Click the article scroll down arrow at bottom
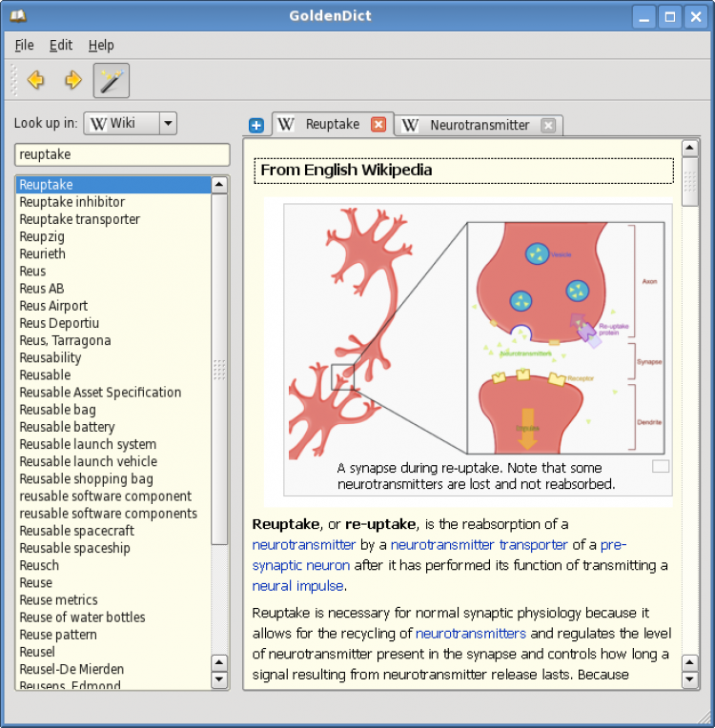 point(689,680)
